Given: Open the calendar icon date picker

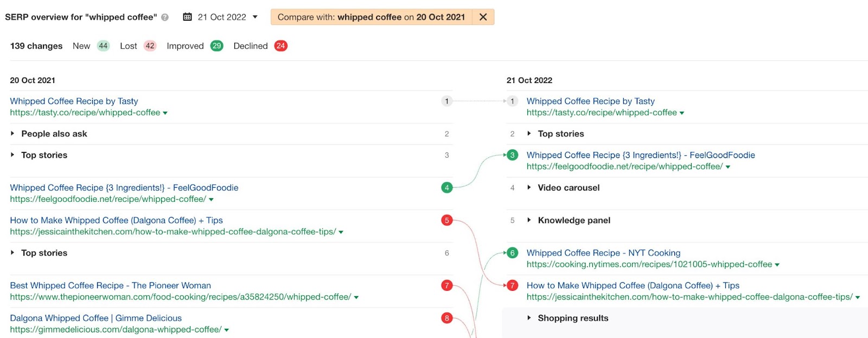Looking at the screenshot, I should tap(187, 17).
